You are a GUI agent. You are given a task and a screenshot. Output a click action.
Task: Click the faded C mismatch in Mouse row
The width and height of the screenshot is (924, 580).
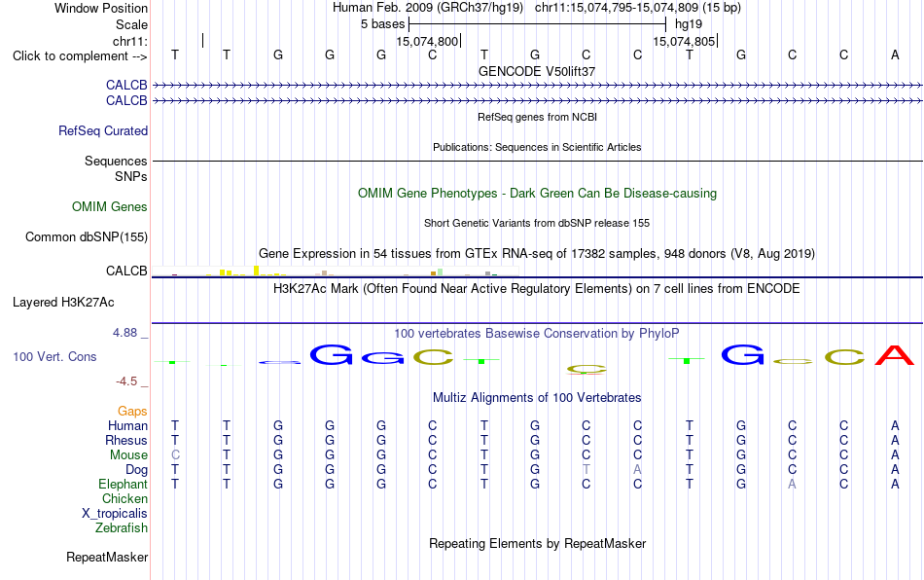[175, 455]
